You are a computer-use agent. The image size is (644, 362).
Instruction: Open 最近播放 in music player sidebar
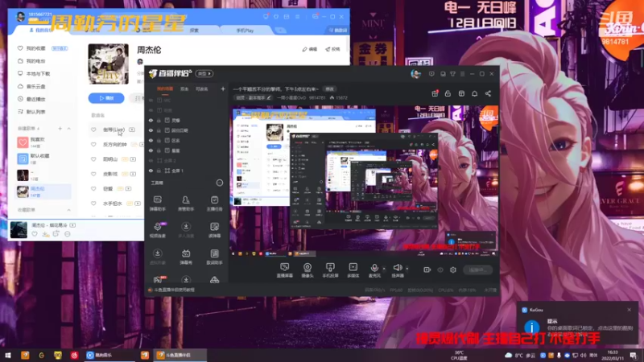(x=35, y=99)
